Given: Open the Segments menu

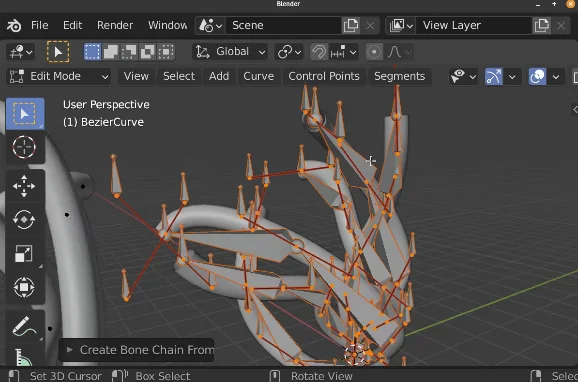Looking at the screenshot, I should coord(400,77).
